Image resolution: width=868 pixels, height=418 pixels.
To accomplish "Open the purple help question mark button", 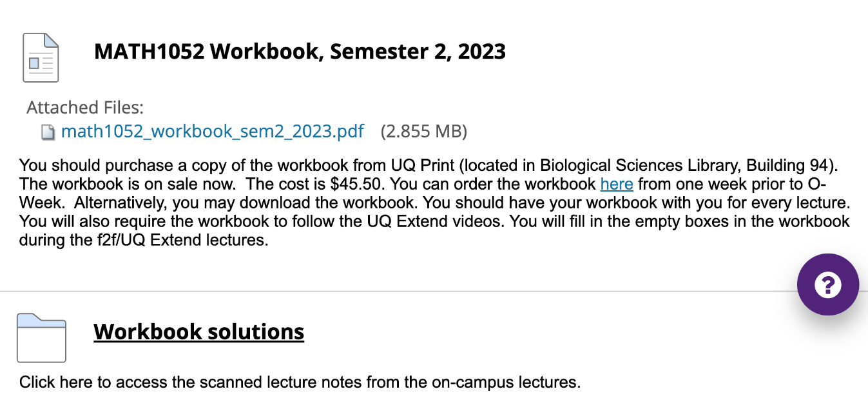I will point(827,284).
